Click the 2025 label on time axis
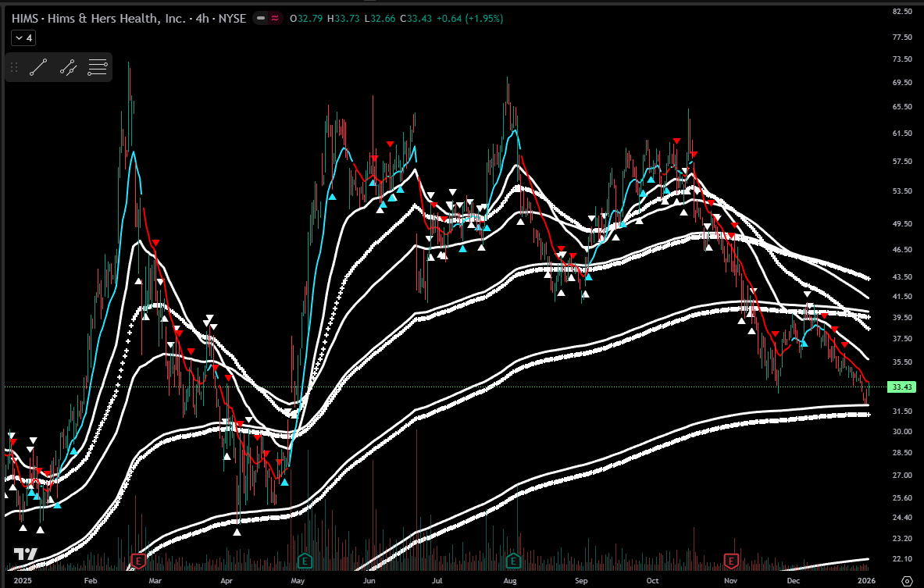 (x=23, y=580)
